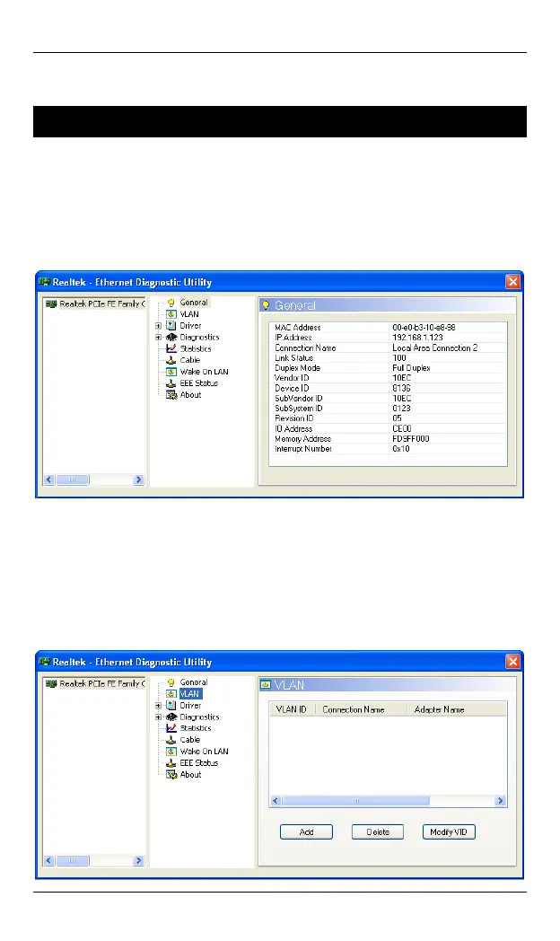The image size is (560, 941).
Task: Expand the Driver node in the General info window
Action: coord(159,326)
